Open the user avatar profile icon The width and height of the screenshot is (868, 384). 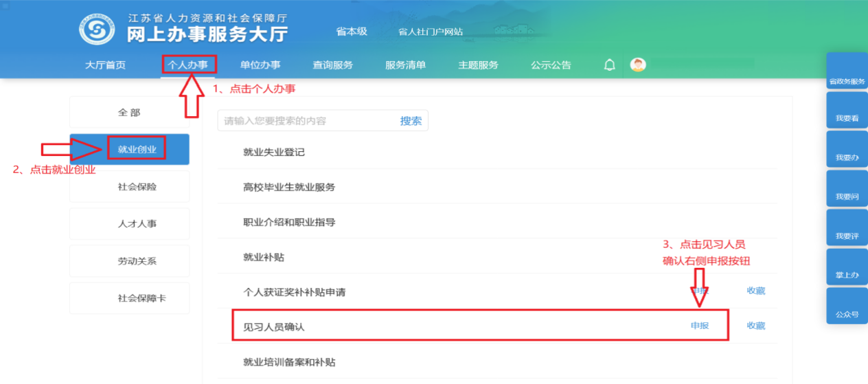click(638, 65)
